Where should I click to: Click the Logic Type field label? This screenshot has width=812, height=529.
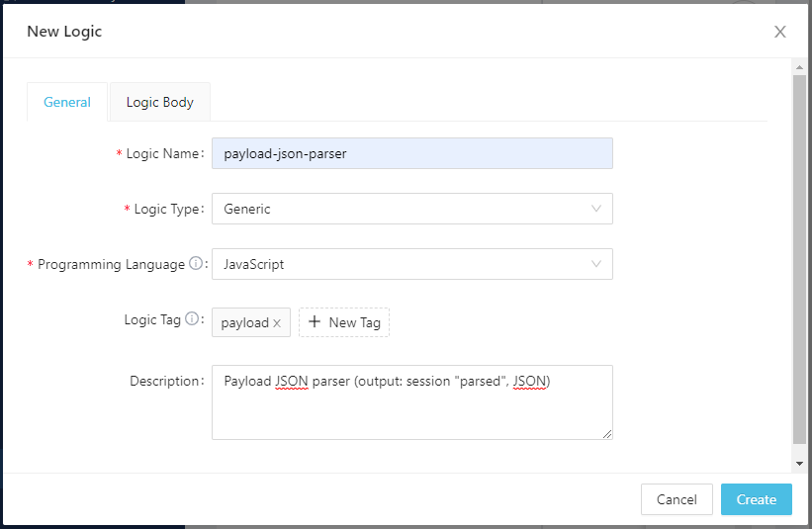(x=167, y=209)
